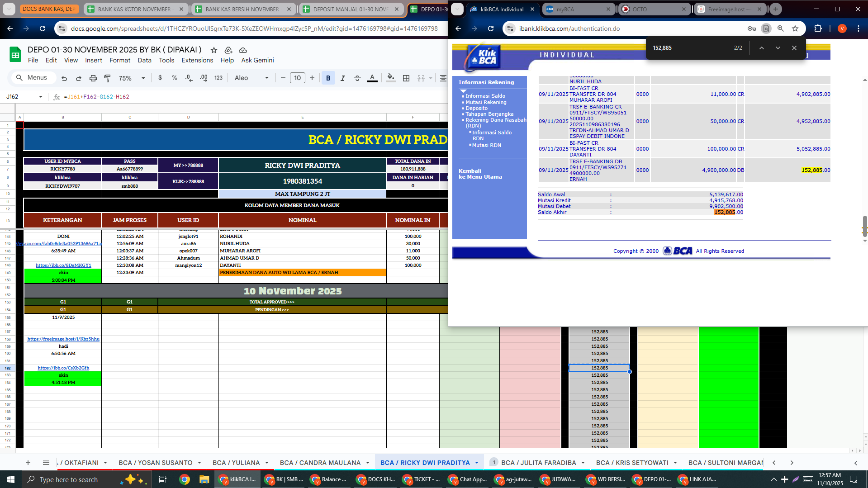The width and height of the screenshot is (868, 488).
Task: Increase decimal places in Sheets toolbar
Action: click(x=204, y=78)
